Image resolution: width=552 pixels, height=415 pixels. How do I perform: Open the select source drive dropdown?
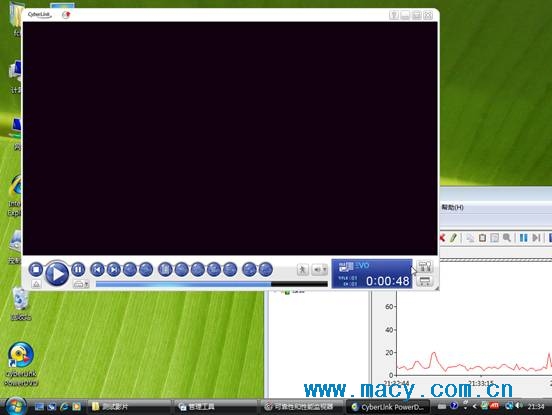[x=81, y=284]
